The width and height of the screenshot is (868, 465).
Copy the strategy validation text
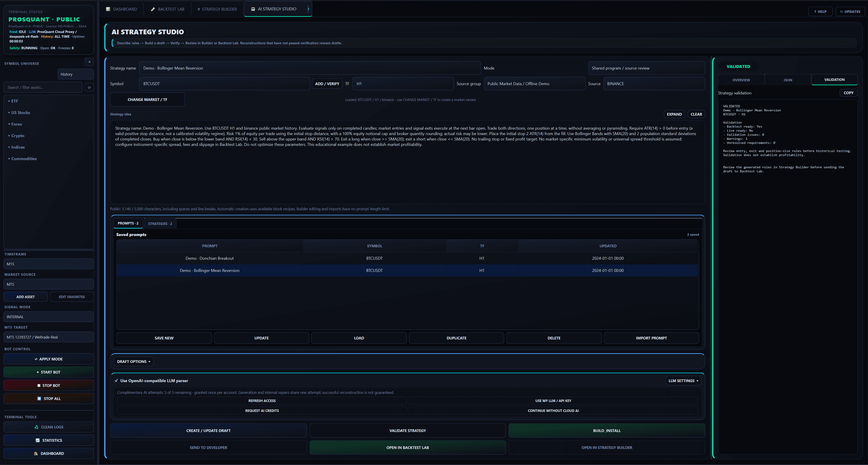click(848, 93)
